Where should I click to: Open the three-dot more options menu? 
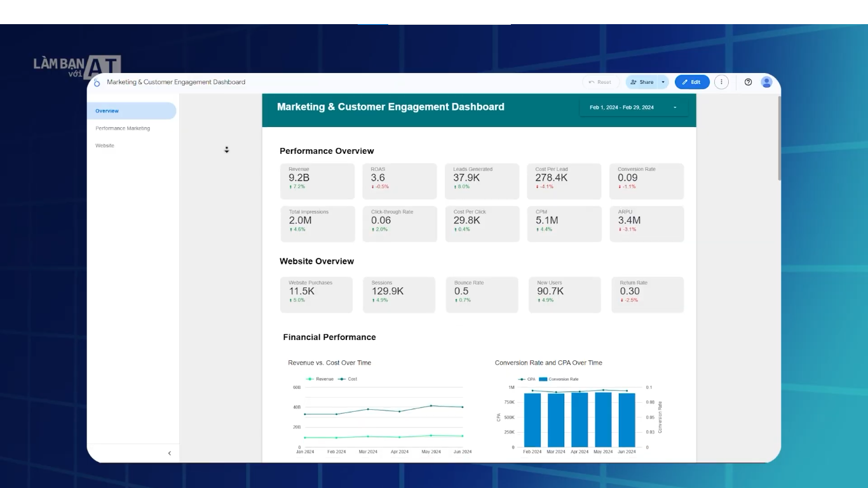tap(721, 82)
